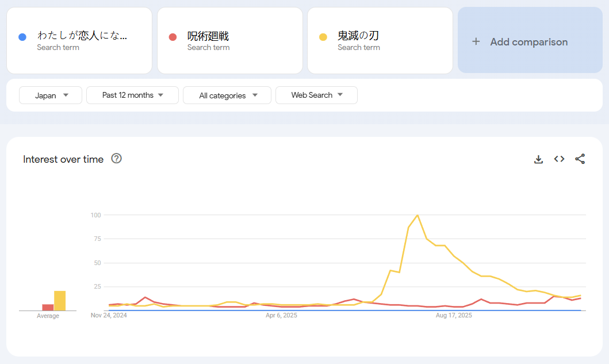
Task: Download the Interest over time CSV
Action: tap(538, 159)
